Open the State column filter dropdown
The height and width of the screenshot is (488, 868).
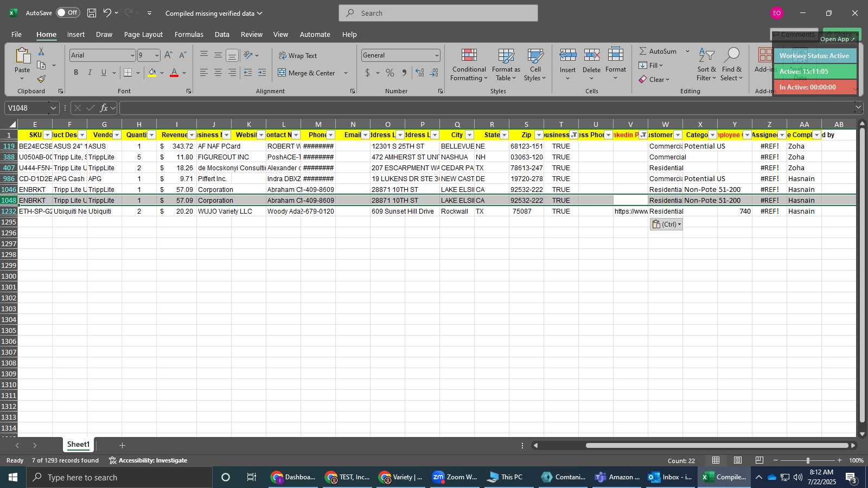click(x=505, y=135)
